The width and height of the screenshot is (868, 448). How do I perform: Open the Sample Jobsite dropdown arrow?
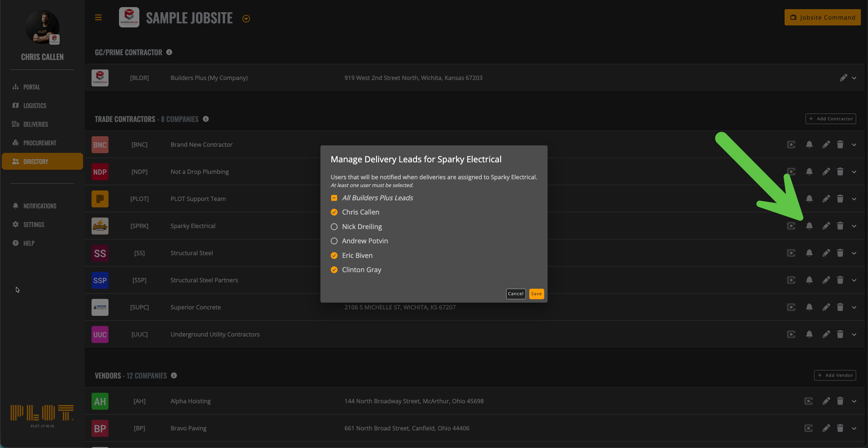246,19
